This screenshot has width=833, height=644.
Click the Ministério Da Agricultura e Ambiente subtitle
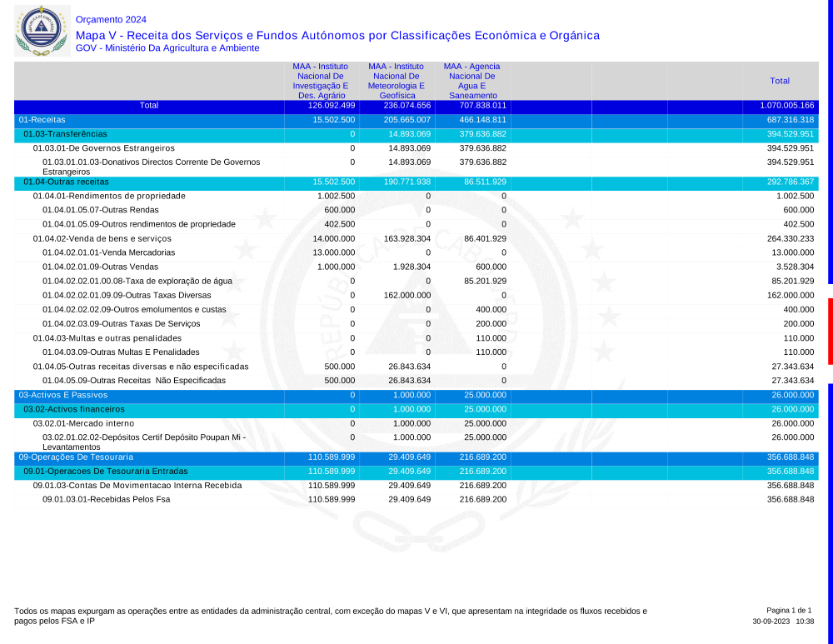click(167, 48)
